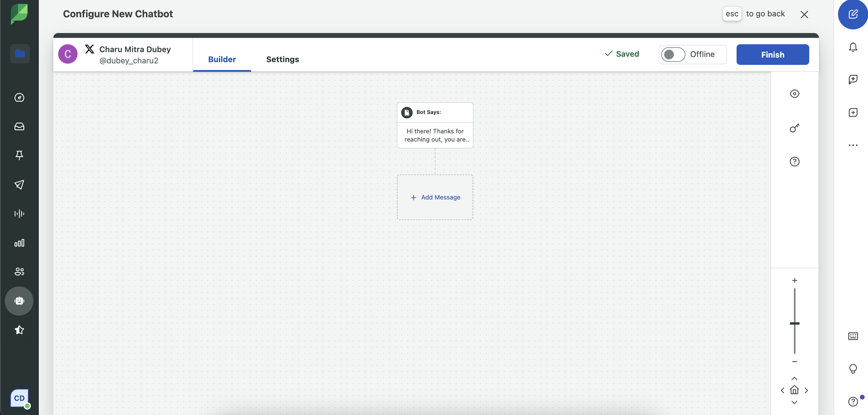Reset canvas view with home icon
Image resolution: width=868 pixels, height=415 pixels.
click(x=794, y=390)
